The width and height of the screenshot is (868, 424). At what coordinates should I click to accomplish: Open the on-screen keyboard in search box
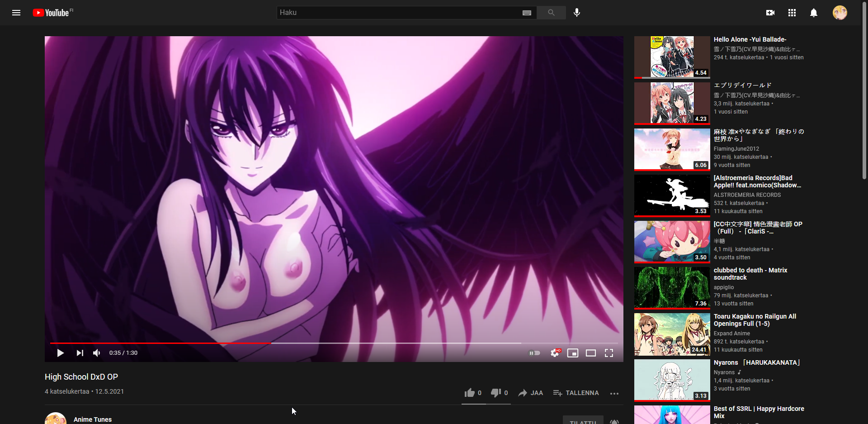527,13
